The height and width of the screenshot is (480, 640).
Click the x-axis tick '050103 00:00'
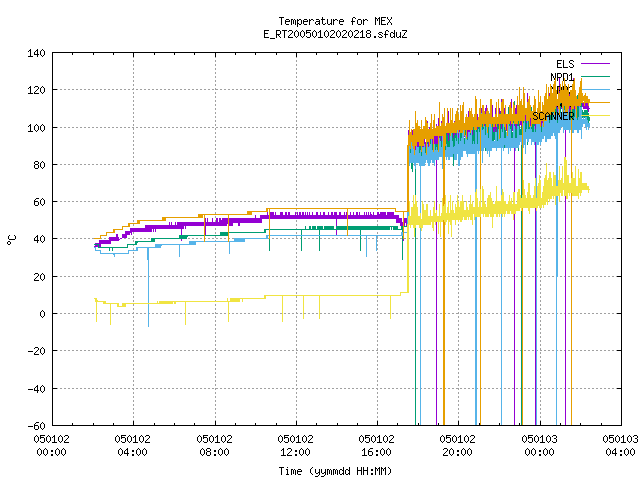coord(540,446)
